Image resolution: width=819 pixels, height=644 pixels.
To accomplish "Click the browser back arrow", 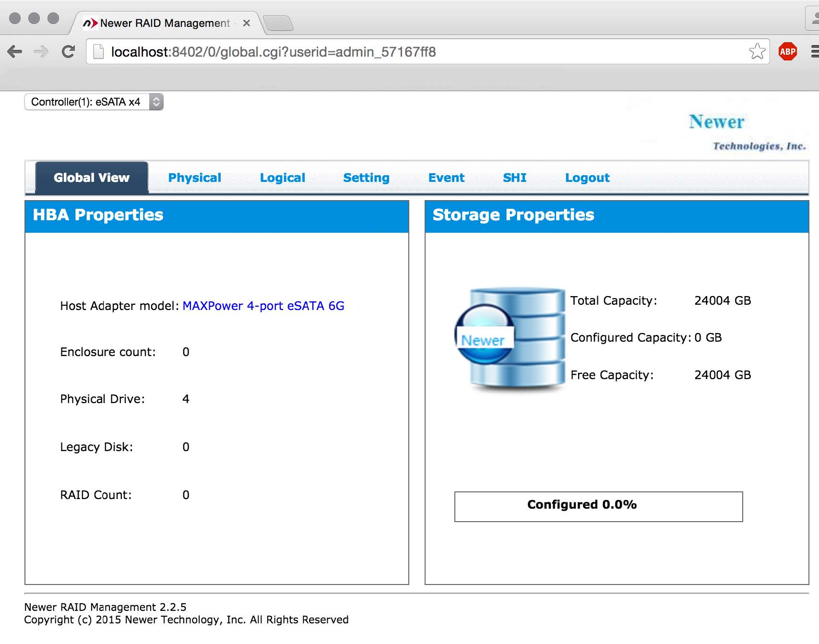I will click(14, 51).
